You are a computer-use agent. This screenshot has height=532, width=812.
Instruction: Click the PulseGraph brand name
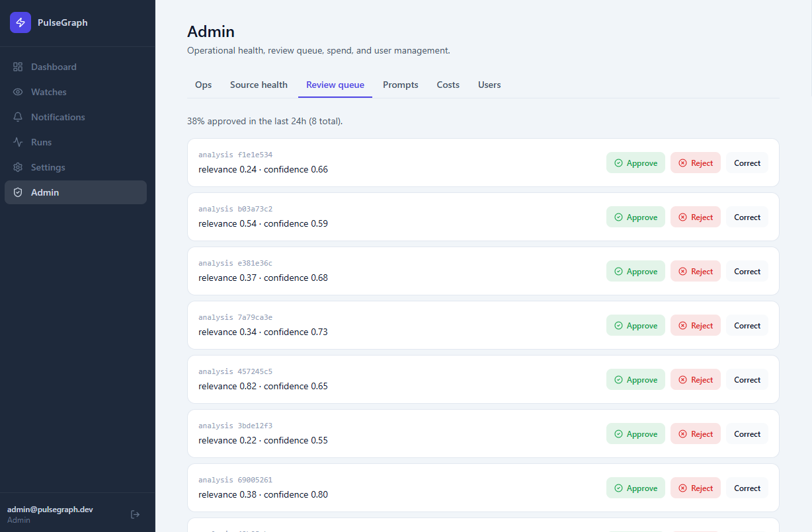63,22
